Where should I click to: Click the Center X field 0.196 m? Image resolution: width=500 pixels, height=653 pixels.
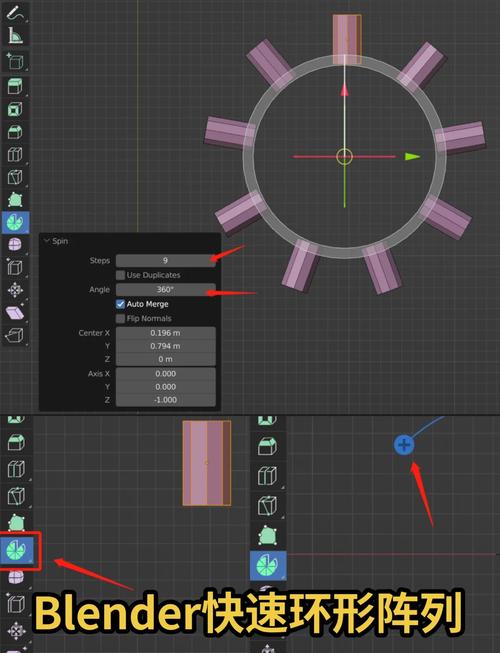[x=166, y=333]
